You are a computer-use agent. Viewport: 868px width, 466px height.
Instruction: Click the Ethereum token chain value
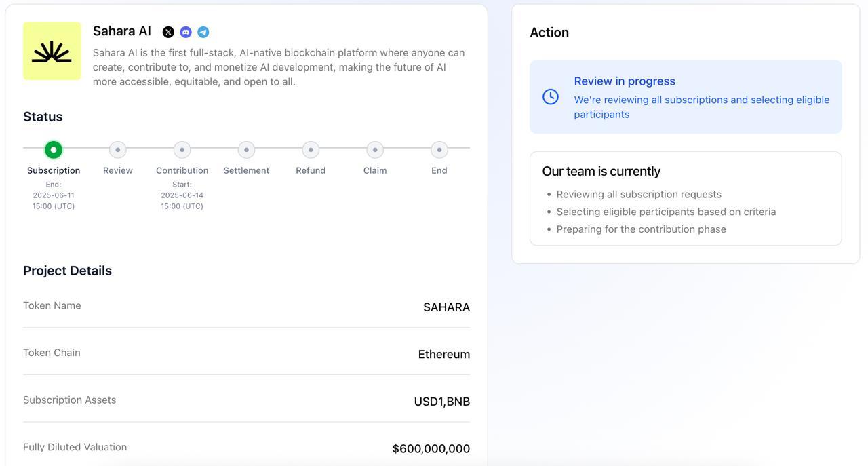click(x=444, y=354)
